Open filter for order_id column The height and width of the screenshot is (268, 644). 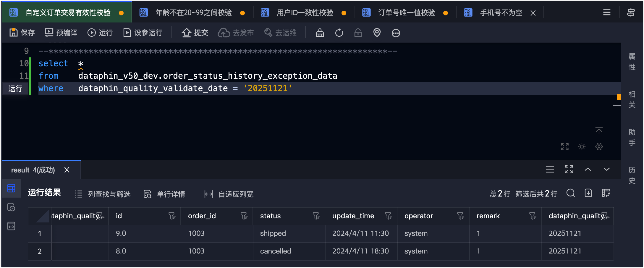tap(244, 216)
